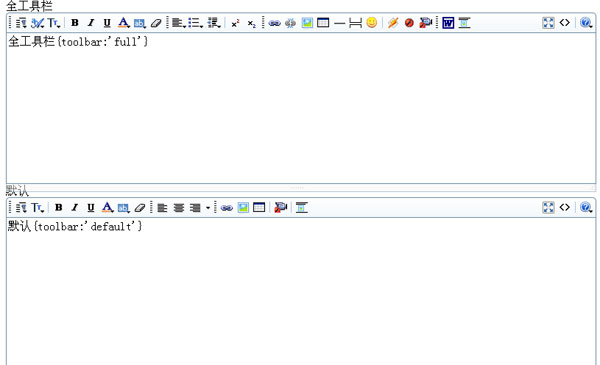600x365 pixels.
Task: Click the subscript icon
Action: click(x=251, y=23)
